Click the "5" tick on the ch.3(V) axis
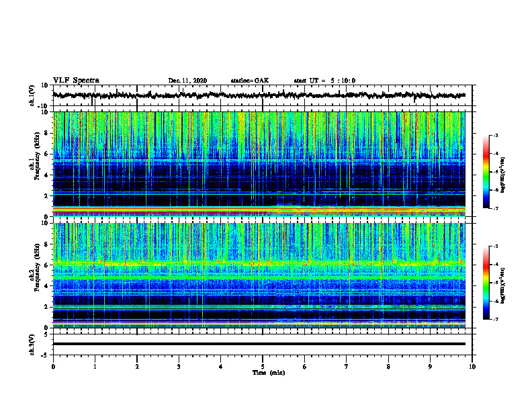The height and width of the screenshot is (411, 532). point(47,334)
